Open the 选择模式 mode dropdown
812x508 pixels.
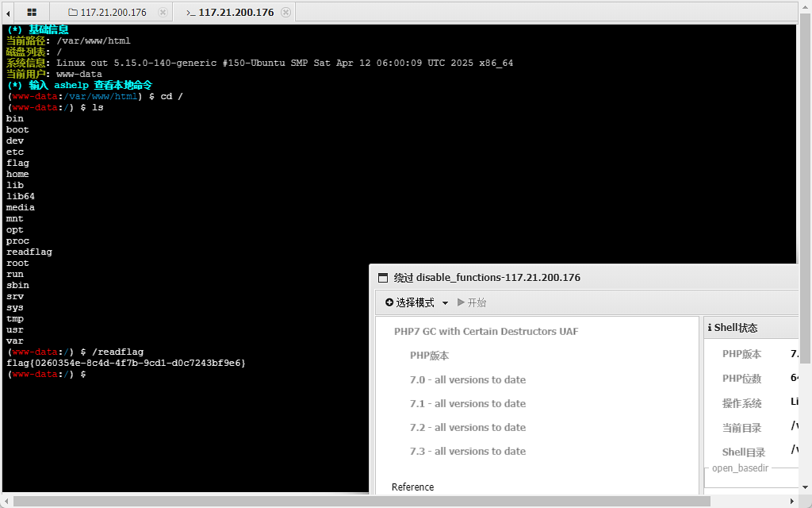[x=416, y=302]
